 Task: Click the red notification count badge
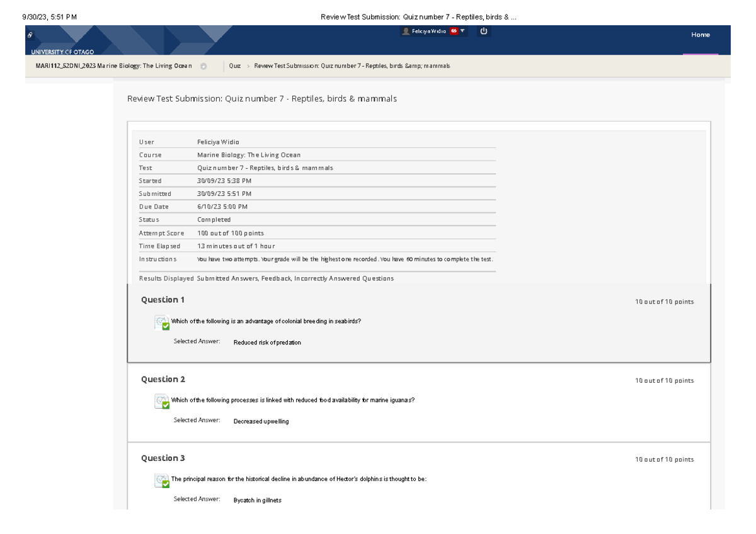(454, 31)
